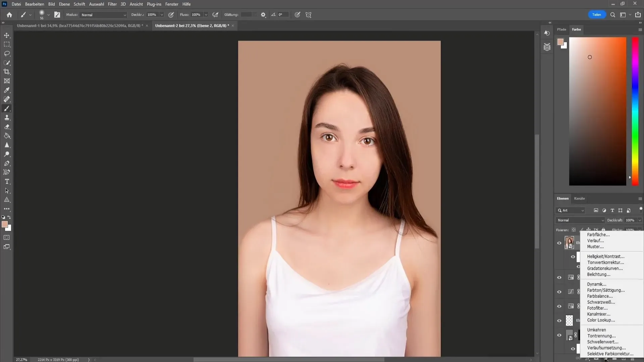Choose Color Lookup entry
644x362 pixels.
601,320
